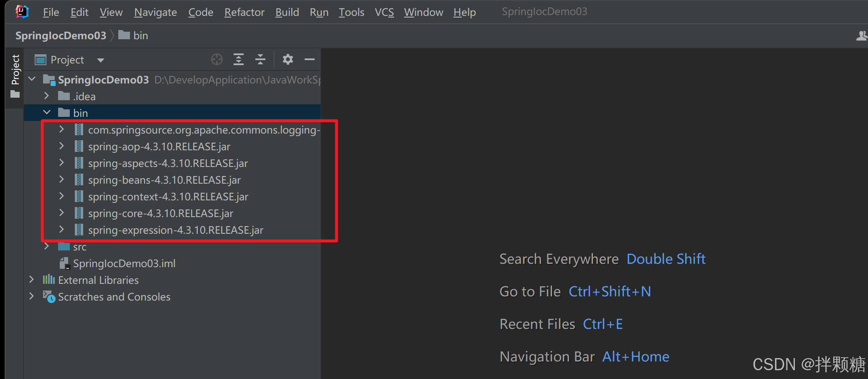868x379 pixels.
Task: Open Project panel settings gear
Action: pos(288,59)
